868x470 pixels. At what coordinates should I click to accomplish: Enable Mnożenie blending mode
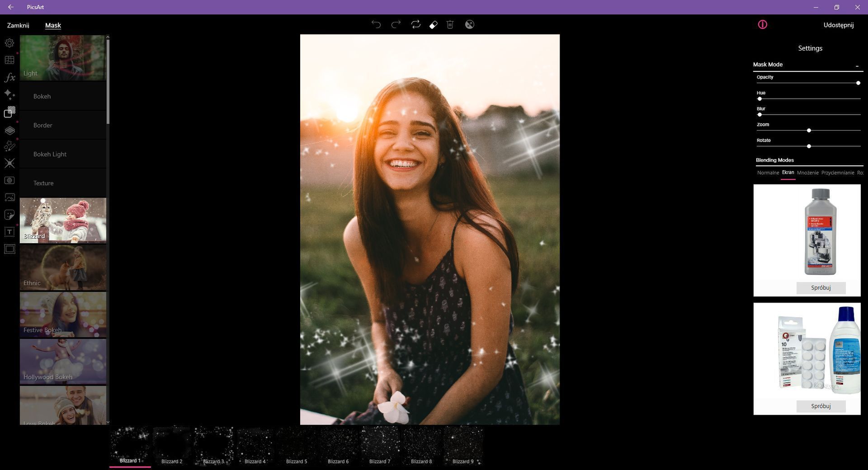[x=809, y=173]
